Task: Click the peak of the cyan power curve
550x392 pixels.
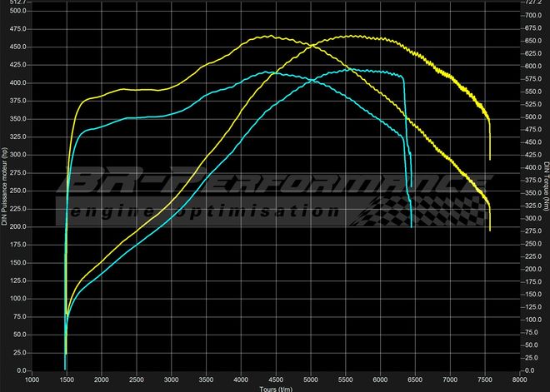Action: point(358,69)
